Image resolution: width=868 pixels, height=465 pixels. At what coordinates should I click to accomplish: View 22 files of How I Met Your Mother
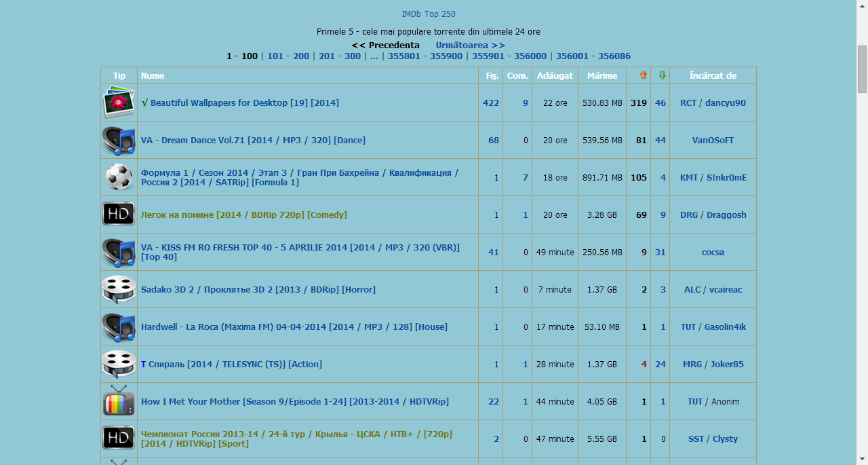[x=494, y=401]
